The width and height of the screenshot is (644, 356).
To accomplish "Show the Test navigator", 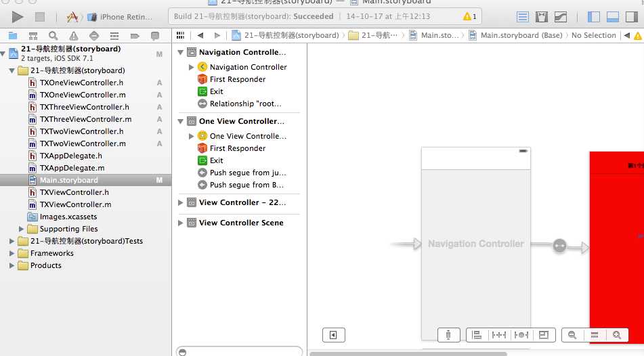I will click(94, 36).
